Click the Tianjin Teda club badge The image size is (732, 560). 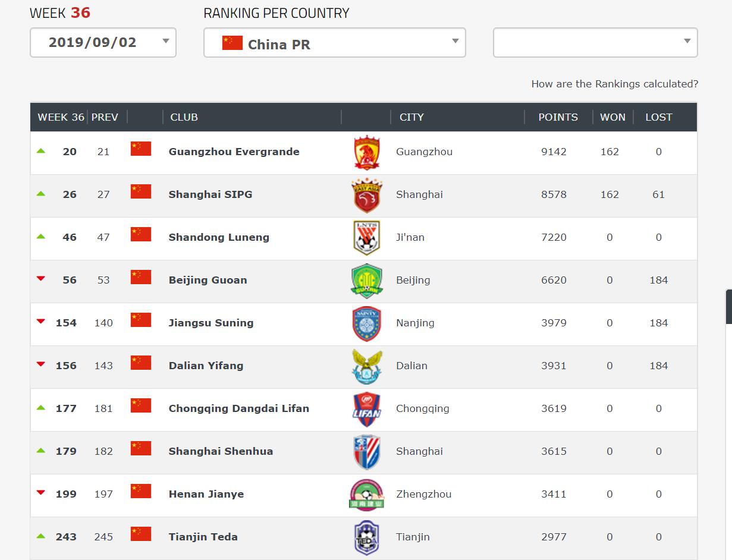click(x=366, y=537)
